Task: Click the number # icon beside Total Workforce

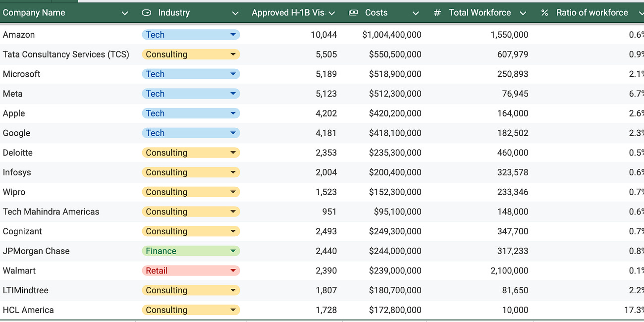Action: click(437, 13)
